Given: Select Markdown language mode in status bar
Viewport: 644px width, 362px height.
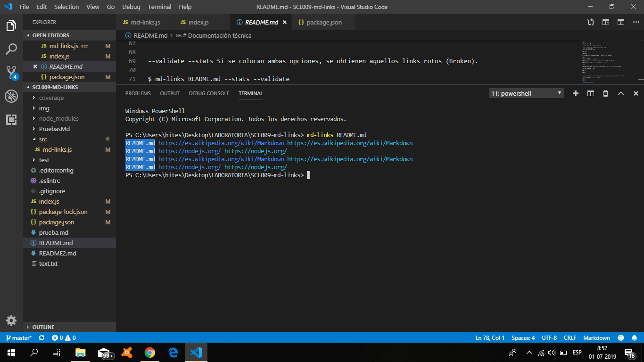Looking at the screenshot, I should 596,338.
